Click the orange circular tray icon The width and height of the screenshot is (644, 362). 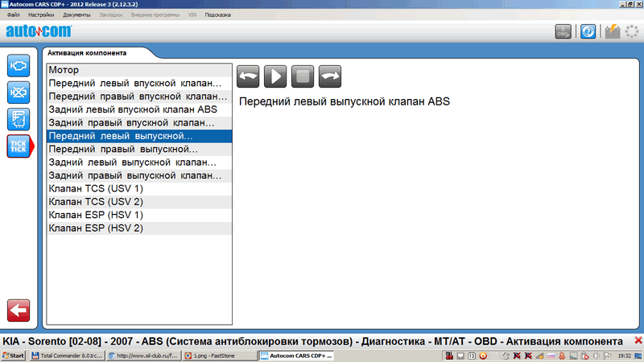pos(483,356)
